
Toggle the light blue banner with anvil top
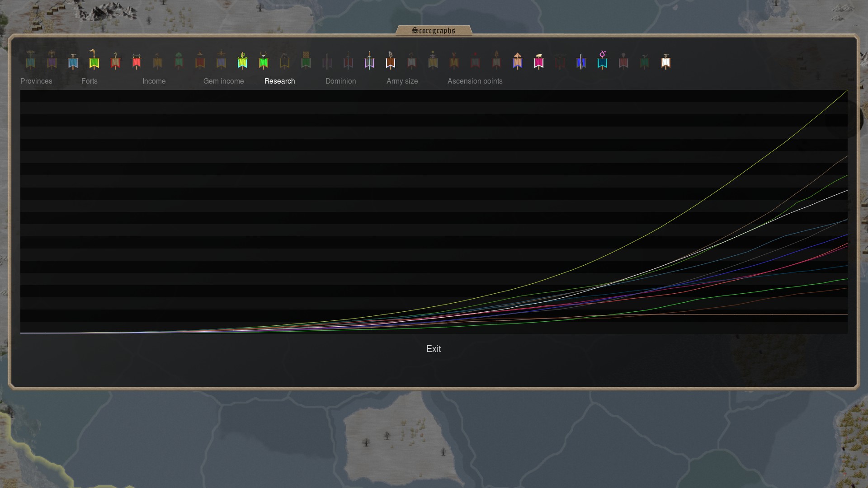[73, 61]
